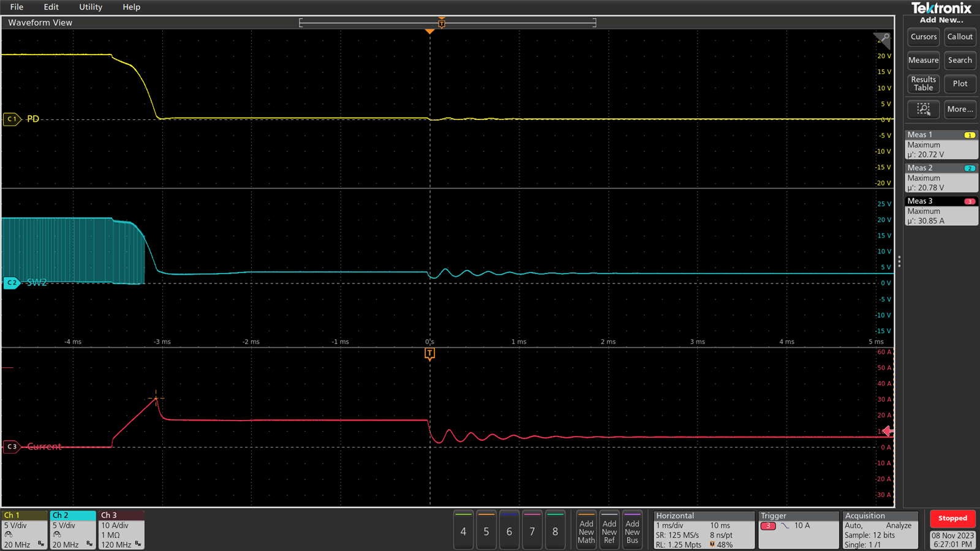Screen dimensions: 980x551
Task: Select the Meas 1 Maximum badge
Action: (x=941, y=144)
